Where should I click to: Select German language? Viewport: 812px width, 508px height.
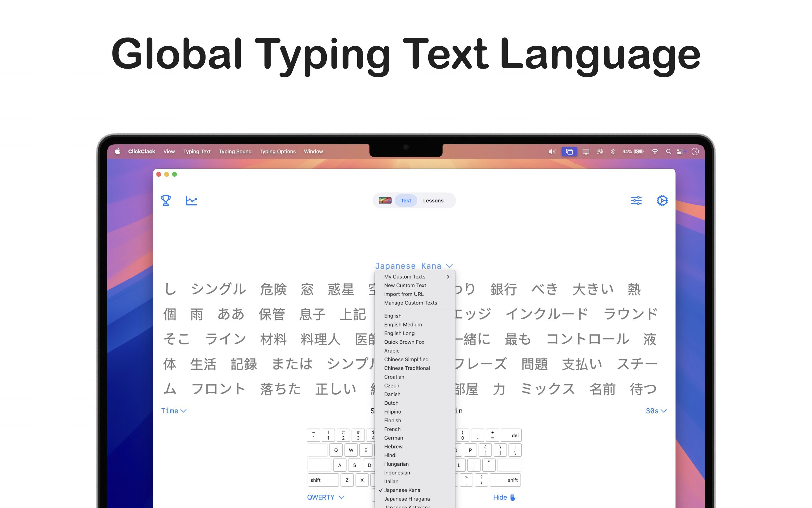(x=415, y=438)
